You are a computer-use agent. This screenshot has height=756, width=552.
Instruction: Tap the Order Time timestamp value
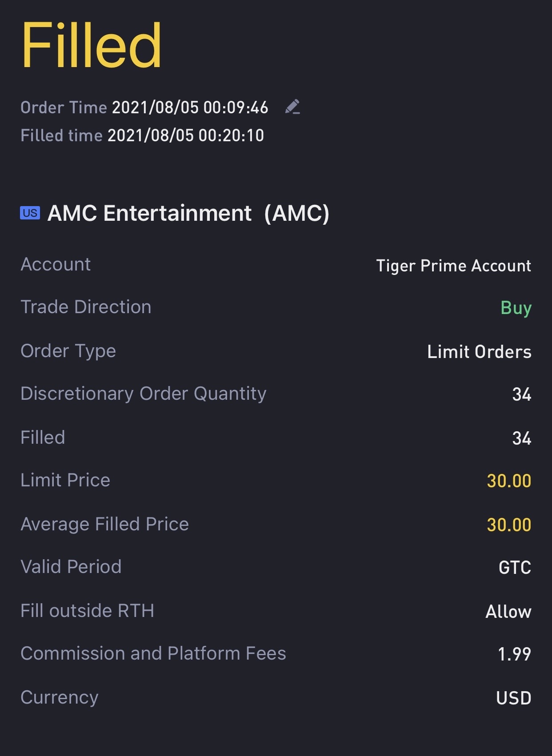click(190, 107)
